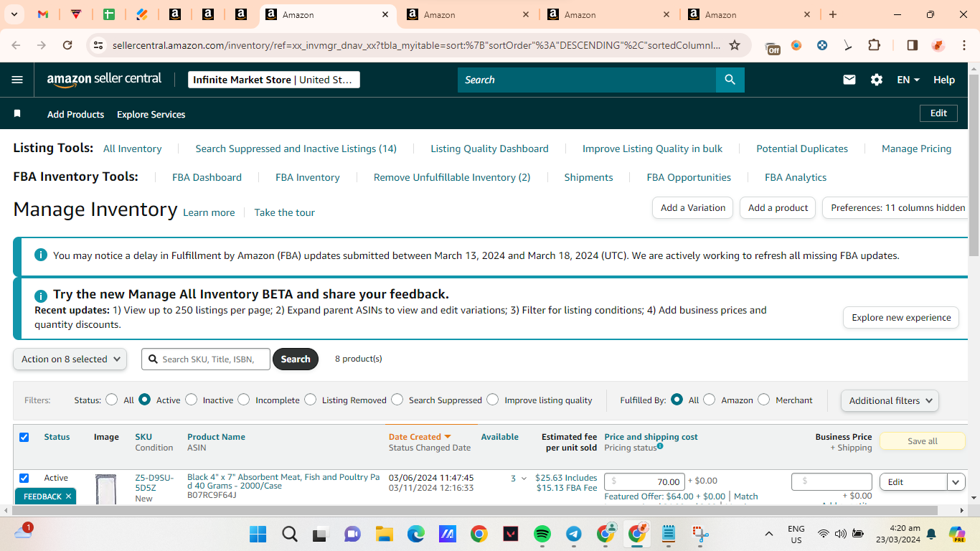Click the Take the tour link
Image resolution: width=980 pixels, height=551 pixels.
(x=285, y=212)
